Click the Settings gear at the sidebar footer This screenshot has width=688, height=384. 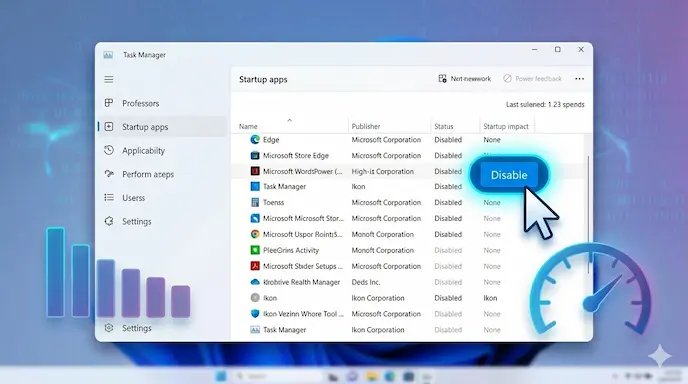(x=109, y=328)
